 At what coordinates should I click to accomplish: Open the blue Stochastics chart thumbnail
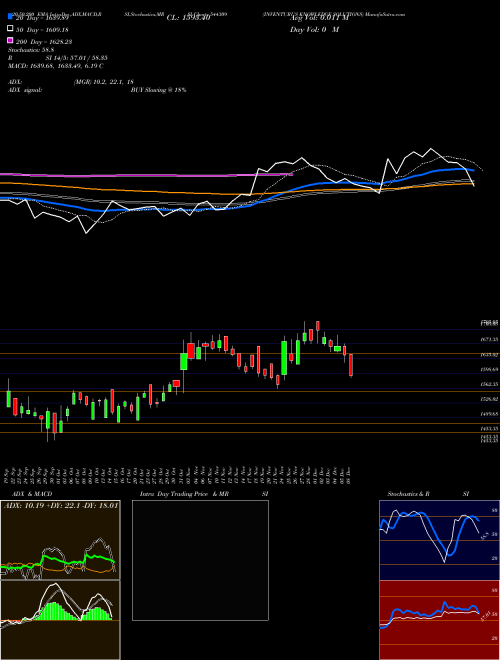pyautogui.click(x=439, y=540)
